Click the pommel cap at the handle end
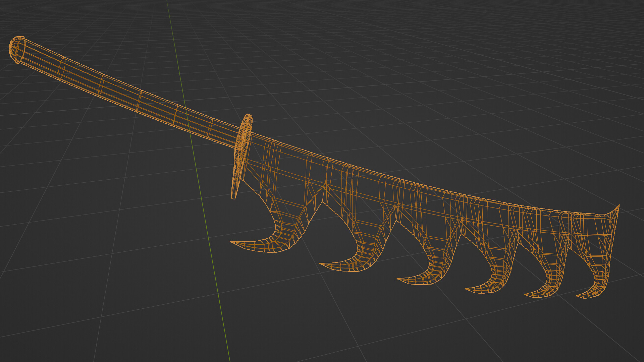This screenshot has width=644, height=362. click(16, 49)
